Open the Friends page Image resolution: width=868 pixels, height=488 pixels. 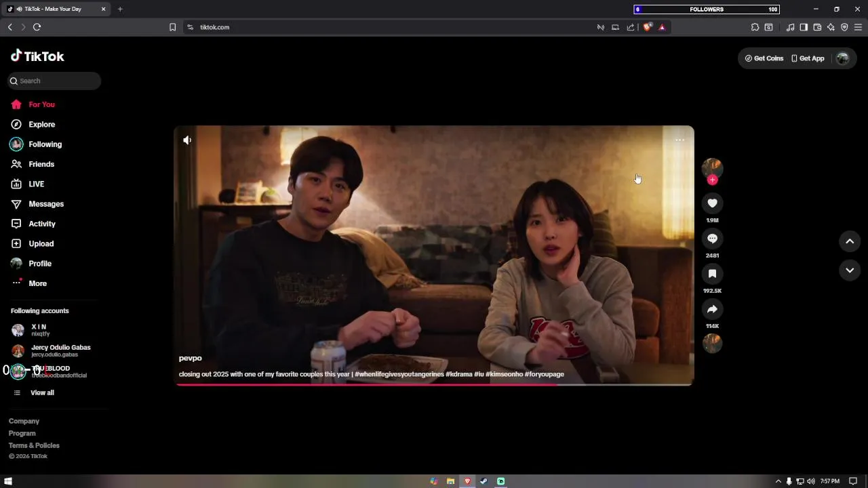33,164
